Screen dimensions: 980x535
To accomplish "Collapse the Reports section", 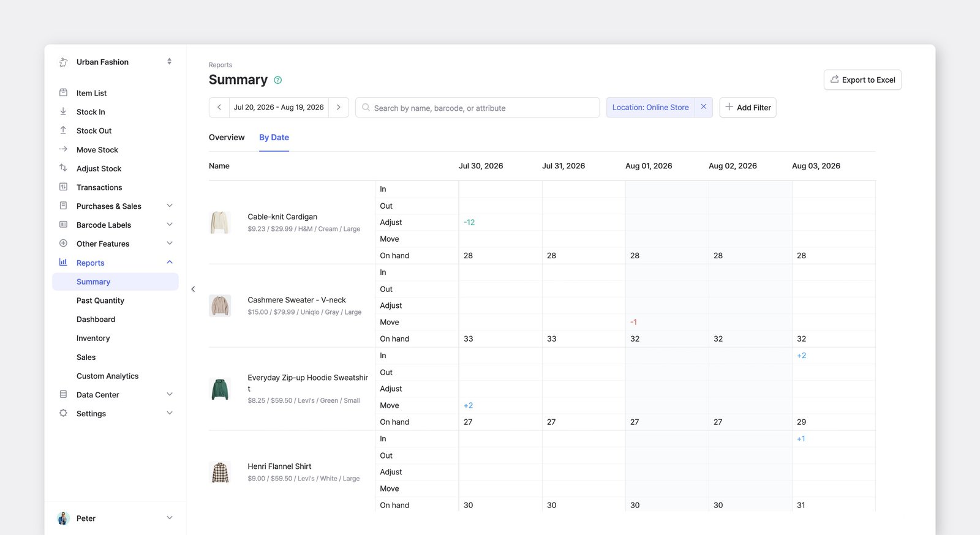I will pos(170,263).
